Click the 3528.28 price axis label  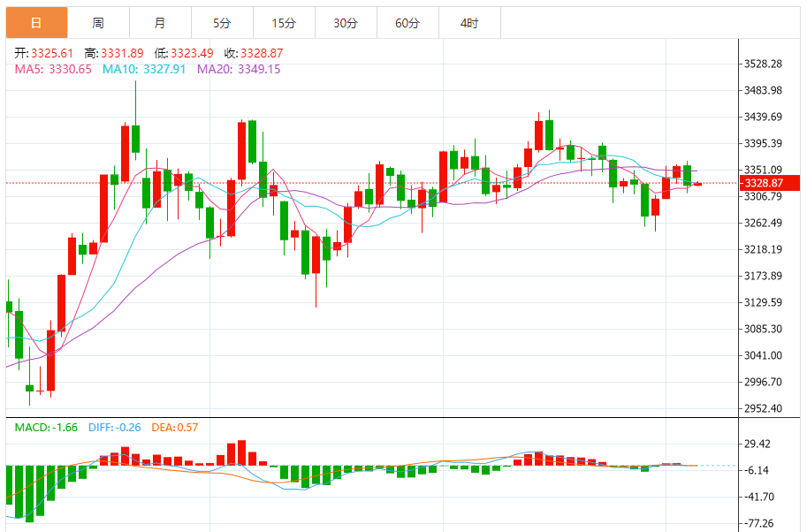763,64
